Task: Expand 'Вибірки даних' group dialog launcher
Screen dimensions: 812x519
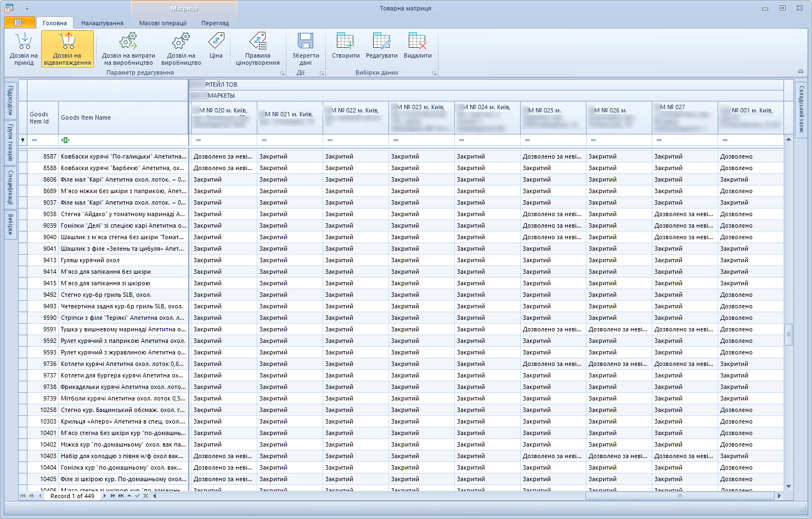Action: 434,73
